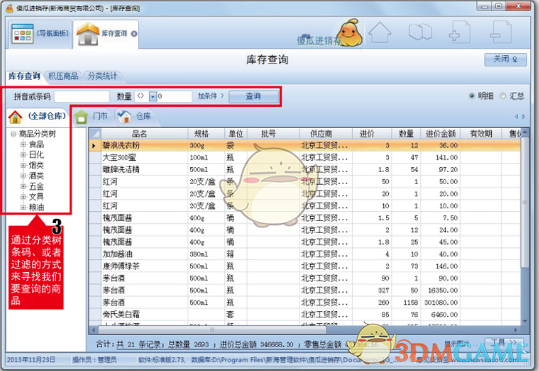Click the tab scroll right arrow
The height and width of the screenshot is (371, 539).
click(523, 117)
